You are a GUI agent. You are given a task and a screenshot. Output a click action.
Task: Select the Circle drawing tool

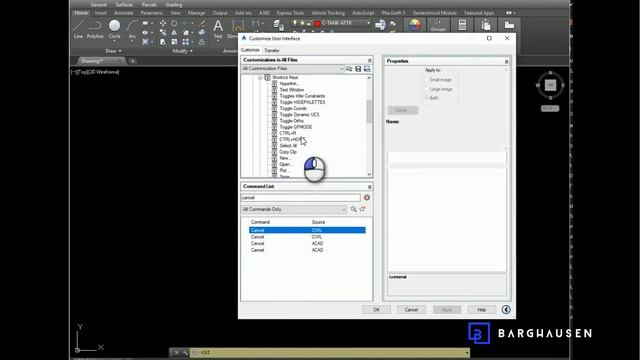point(114,29)
